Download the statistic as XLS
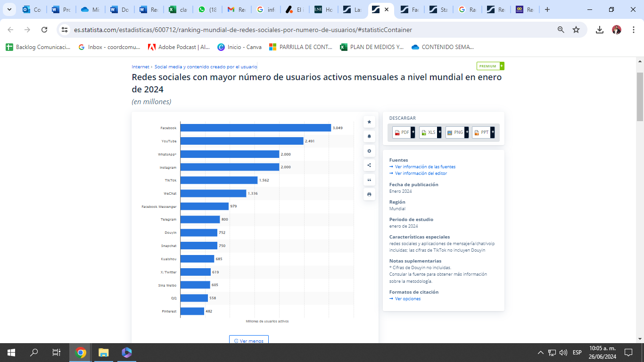This screenshot has width=644, height=362. tap(430, 132)
